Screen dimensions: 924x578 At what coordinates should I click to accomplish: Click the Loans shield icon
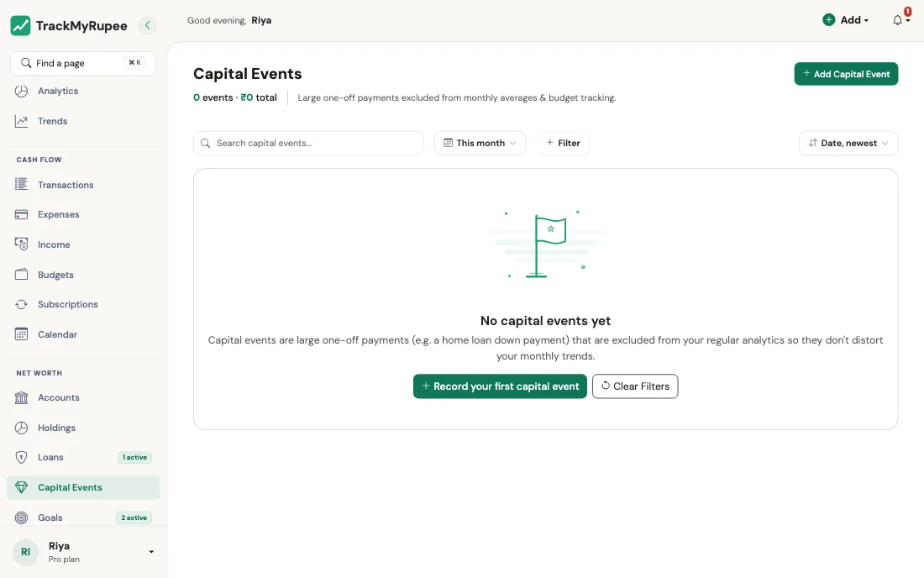(21, 457)
